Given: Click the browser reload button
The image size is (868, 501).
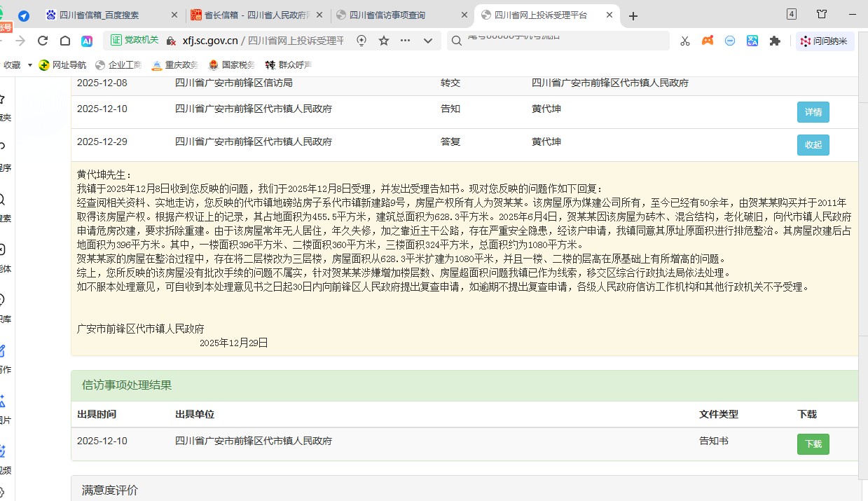Looking at the screenshot, I should click(43, 41).
